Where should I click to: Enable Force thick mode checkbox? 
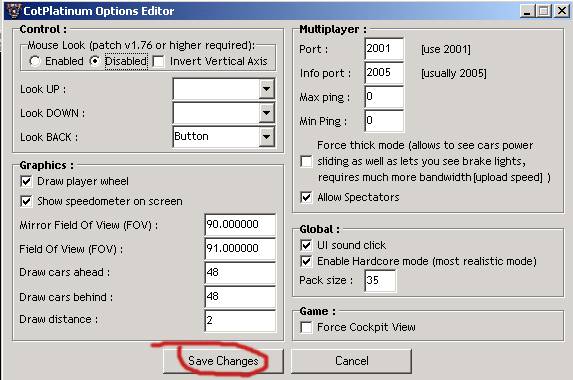click(x=306, y=161)
